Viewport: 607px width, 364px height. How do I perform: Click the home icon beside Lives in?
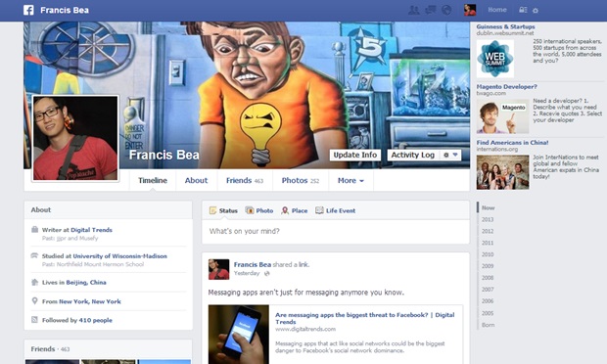(34, 282)
